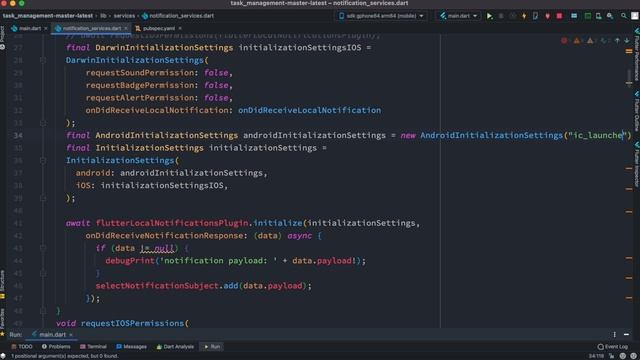
Task: Click the line 34 gutter number
Action: [18, 136]
